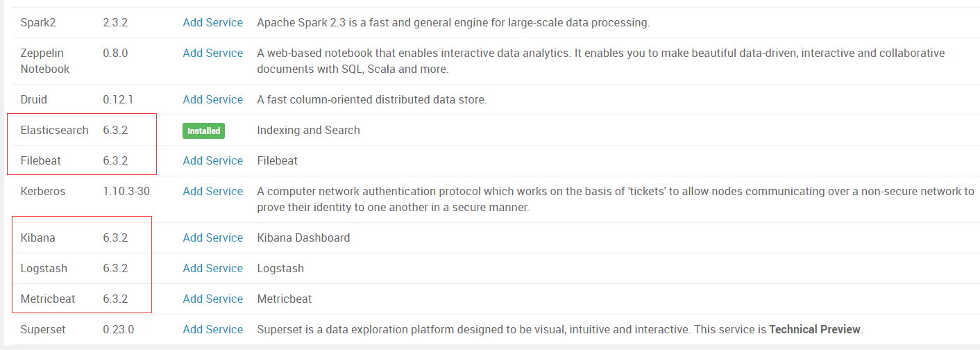Click the Druid service name
Viewport: 980px width, 350px height.
34,99
